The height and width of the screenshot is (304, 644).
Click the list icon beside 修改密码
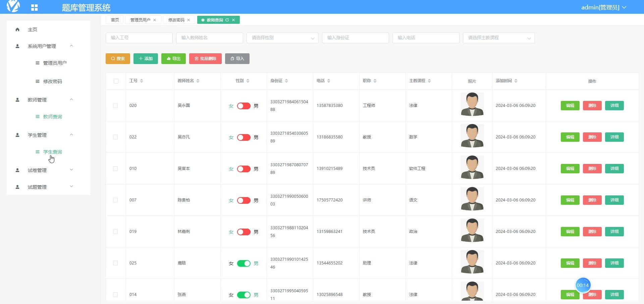point(38,81)
